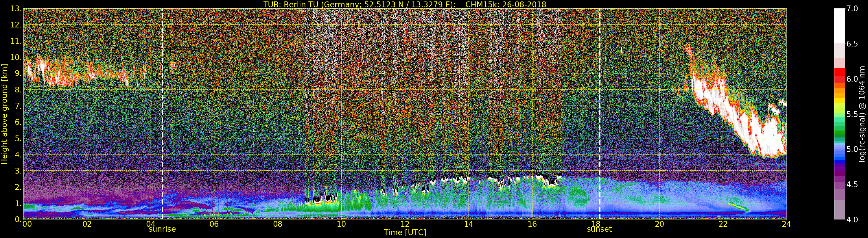868x238 pixels.
Task: Select the 12 tick on the time axis
Action: pyautogui.click(x=405, y=224)
